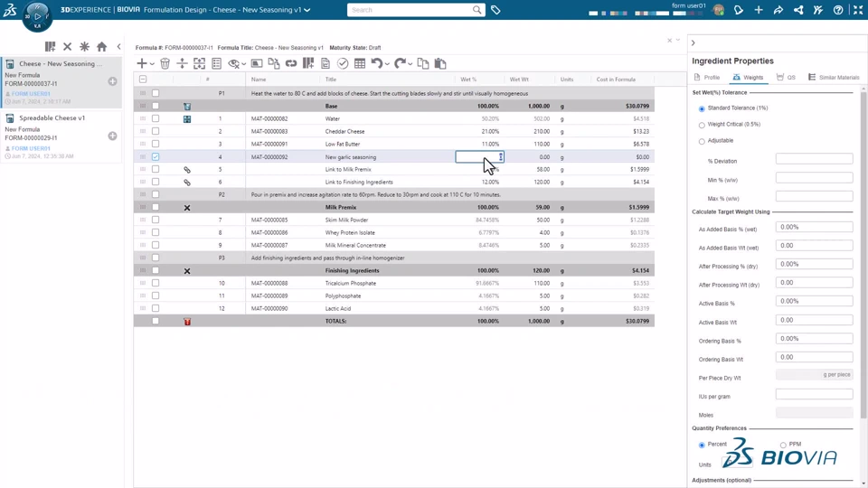
Task: Click the home icon in left panel
Action: [102, 47]
